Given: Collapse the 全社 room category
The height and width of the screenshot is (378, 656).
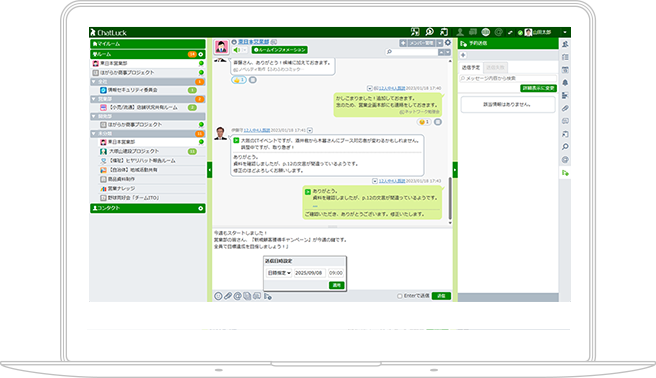Looking at the screenshot, I should pos(94,82).
